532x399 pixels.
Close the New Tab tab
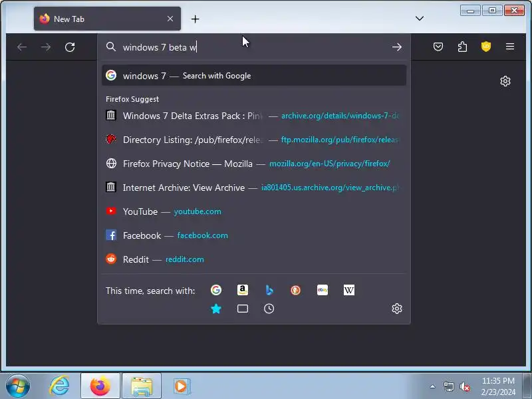click(170, 19)
